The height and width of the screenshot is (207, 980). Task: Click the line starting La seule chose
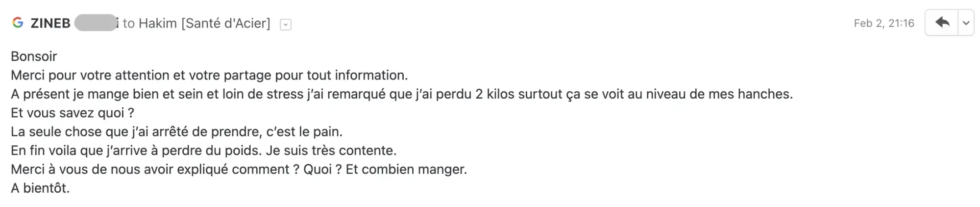click(x=176, y=131)
